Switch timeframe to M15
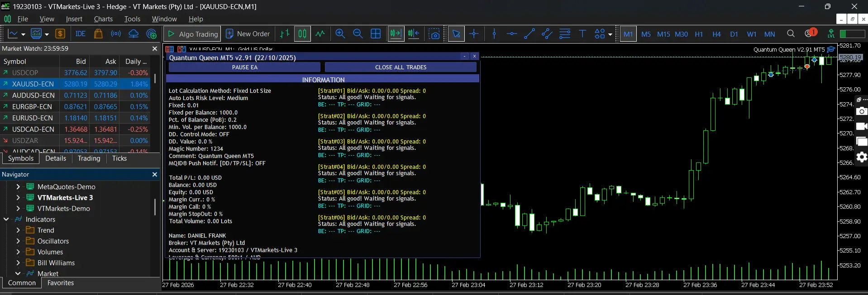The image size is (868, 295). tap(663, 34)
